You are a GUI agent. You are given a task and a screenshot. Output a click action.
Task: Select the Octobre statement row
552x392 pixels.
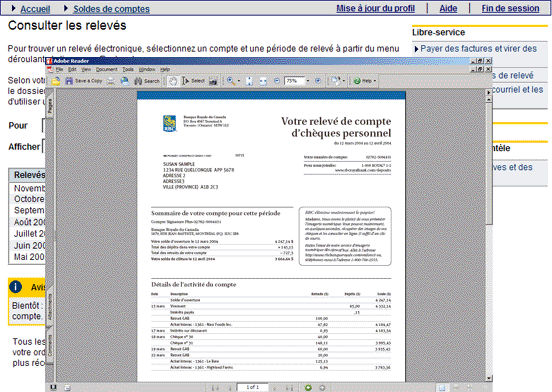pos(27,199)
